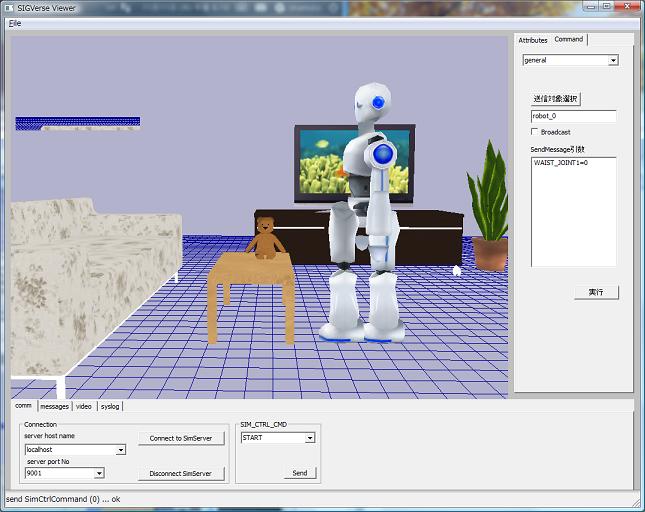Expand the SIM_CTRL_CMD START dropdown
Viewport: 645px width, 512px height.
click(x=310, y=438)
